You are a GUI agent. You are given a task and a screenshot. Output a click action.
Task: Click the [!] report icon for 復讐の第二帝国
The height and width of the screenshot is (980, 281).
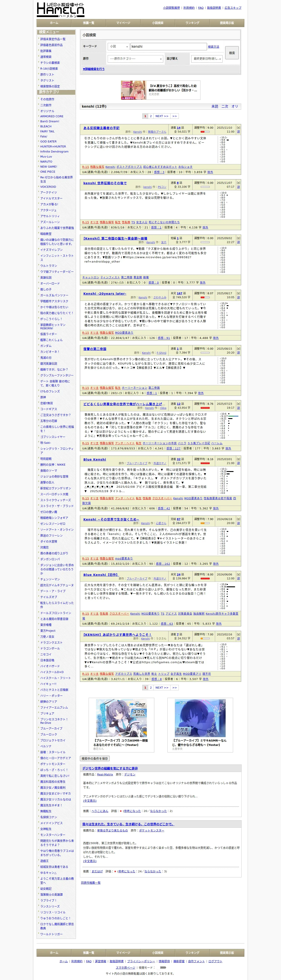(238, 349)
